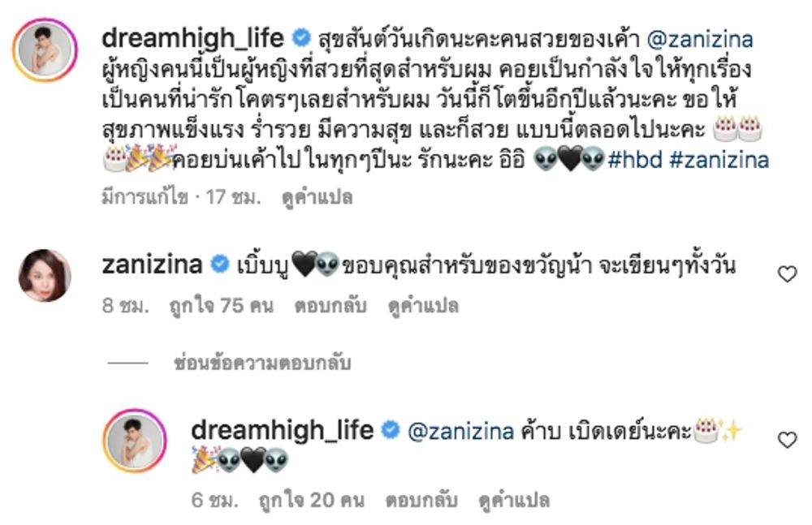Open the #zanizina hashtag
Image resolution: width=812 pixels, height=525 pixels.
[x=719, y=160]
